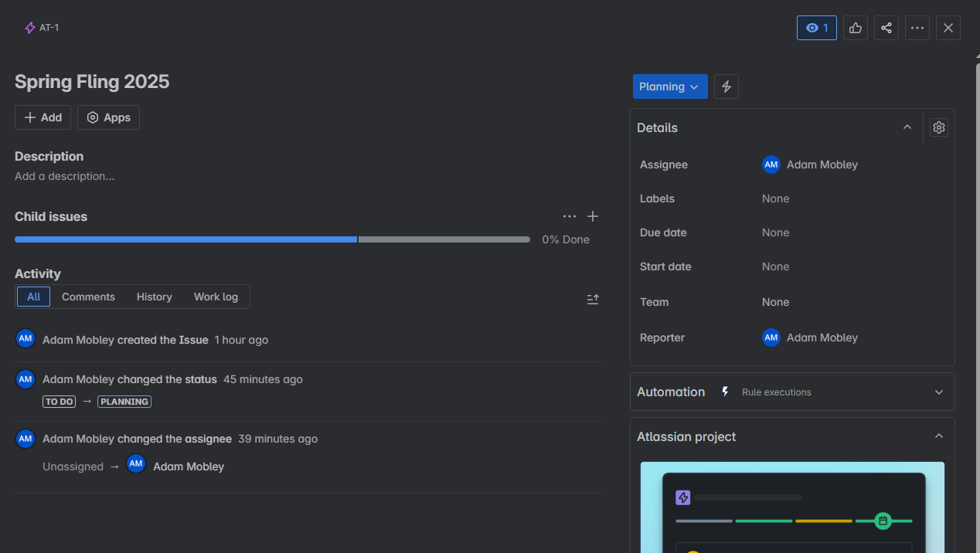The image size is (980, 553).
Task: Open the share icon
Action: tap(886, 28)
